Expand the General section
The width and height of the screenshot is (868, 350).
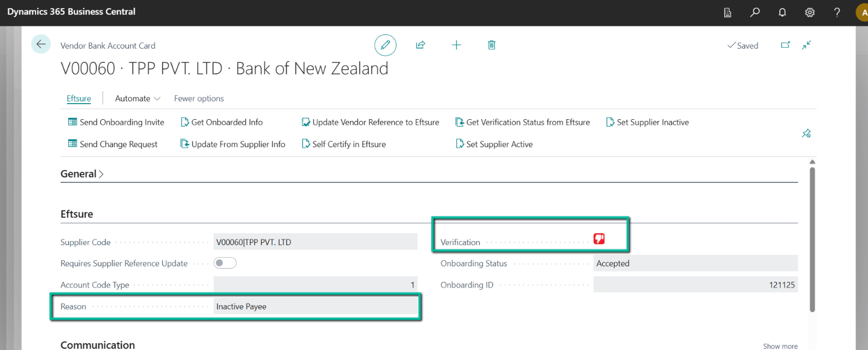pos(83,174)
